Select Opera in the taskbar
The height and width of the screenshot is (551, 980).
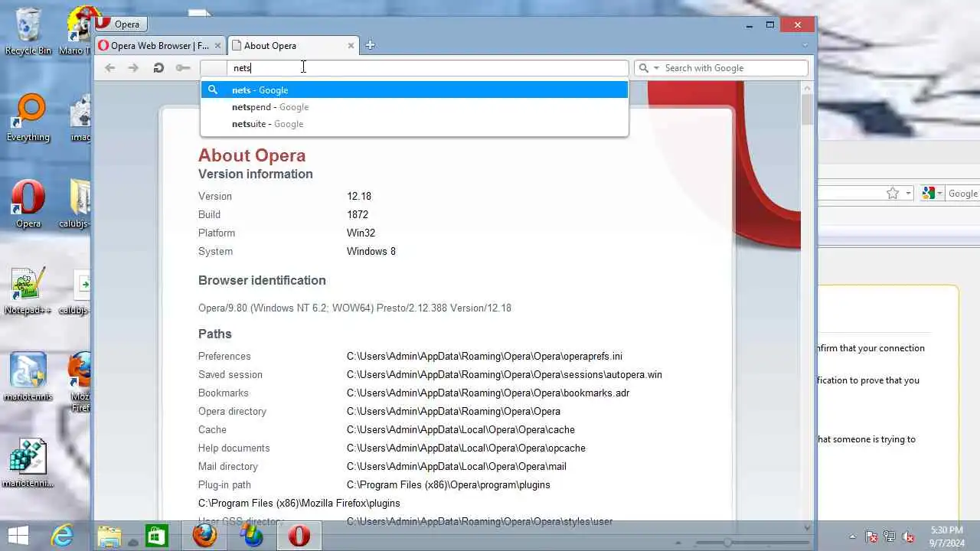299,536
